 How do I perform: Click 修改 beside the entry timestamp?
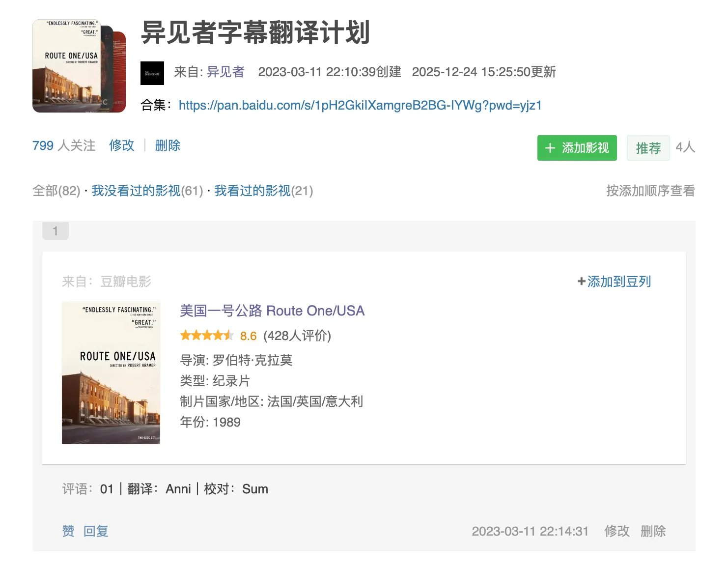[616, 531]
